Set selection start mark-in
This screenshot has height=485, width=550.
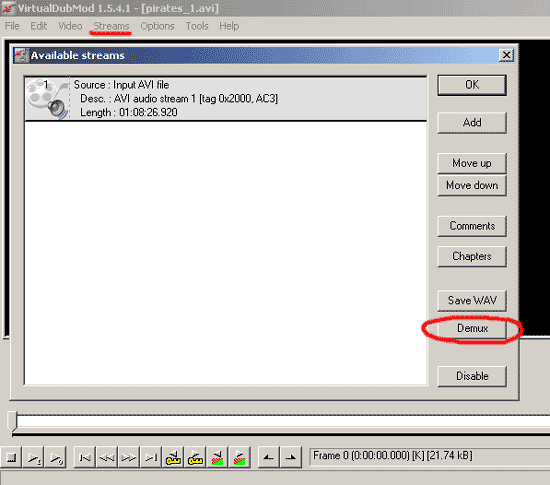pyautogui.click(x=269, y=457)
